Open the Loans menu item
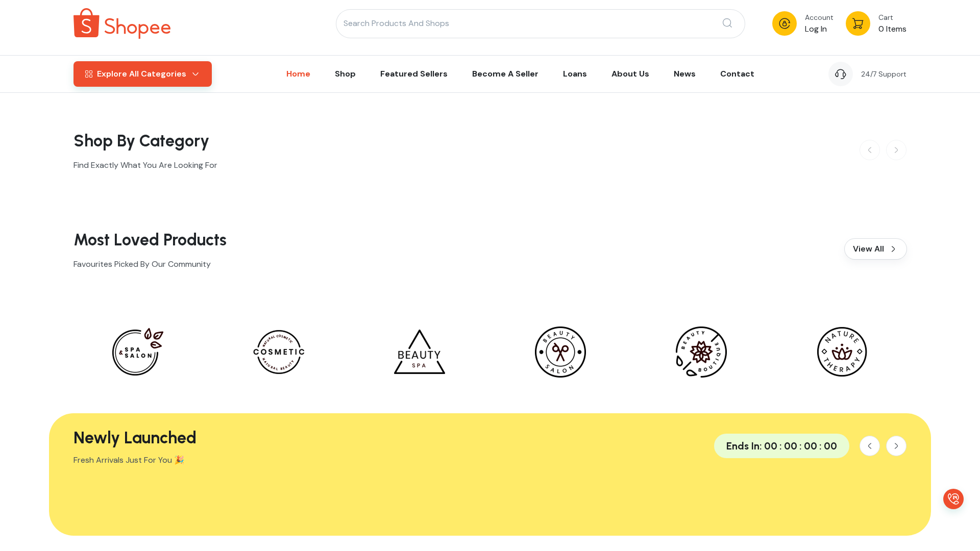Screen dimensions: 980x551 point(575,74)
